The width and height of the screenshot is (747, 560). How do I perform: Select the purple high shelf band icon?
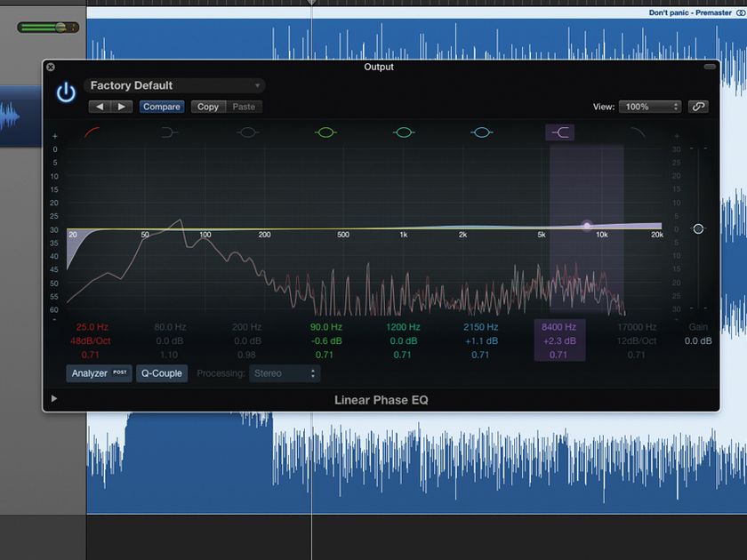coord(559,132)
